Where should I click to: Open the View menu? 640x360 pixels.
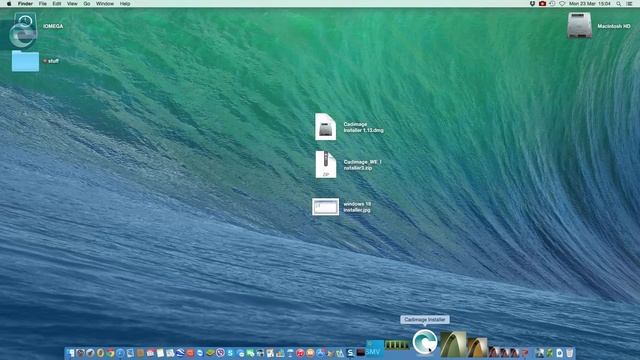point(72,4)
